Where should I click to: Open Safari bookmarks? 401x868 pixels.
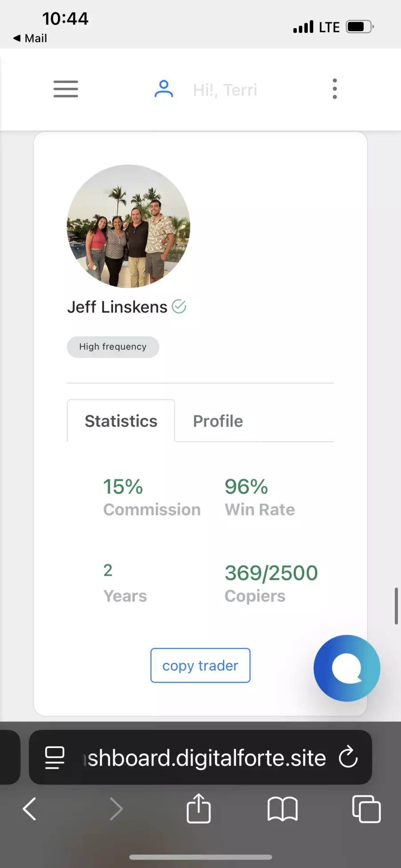coord(282,809)
